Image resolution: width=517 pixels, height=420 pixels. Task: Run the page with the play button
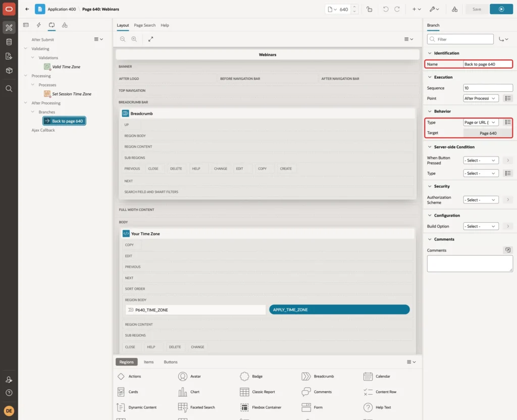[501, 9]
